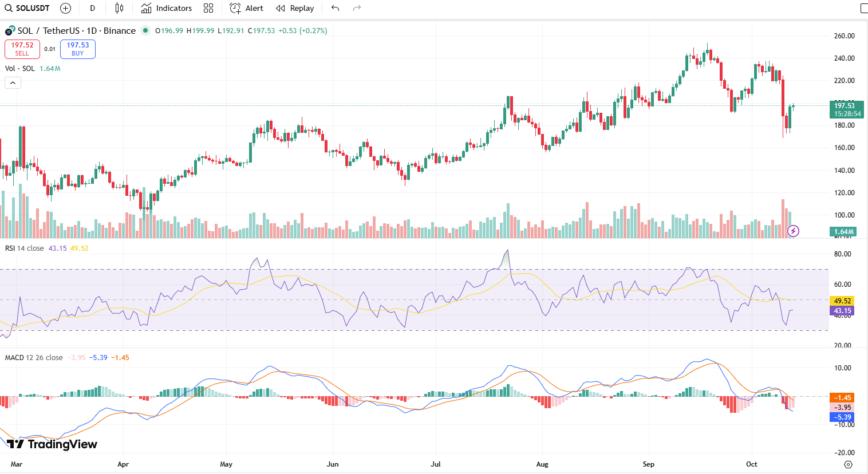Click the red SELL 197.52 button
The image size is (868, 474).
[22, 49]
